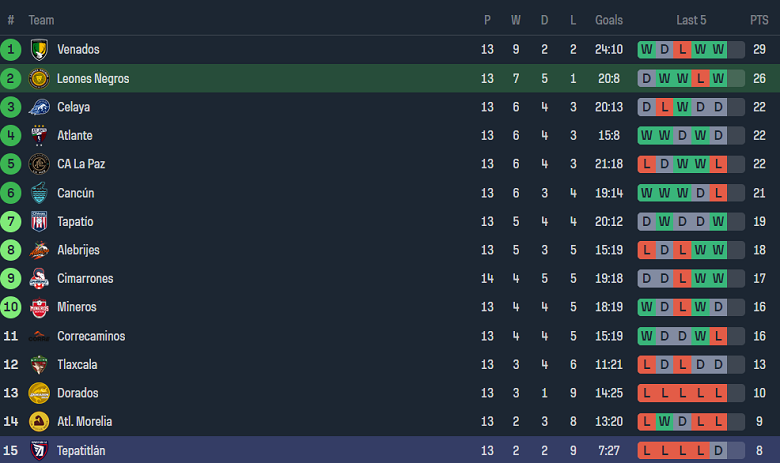Click the Tepatitlán team logo
This screenshot has height=463, width=780.
pyautogui.click(x=39, y=450)
